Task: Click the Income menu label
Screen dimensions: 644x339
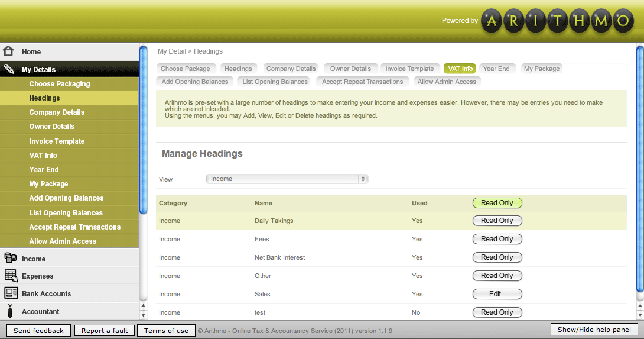Action: 34,259
